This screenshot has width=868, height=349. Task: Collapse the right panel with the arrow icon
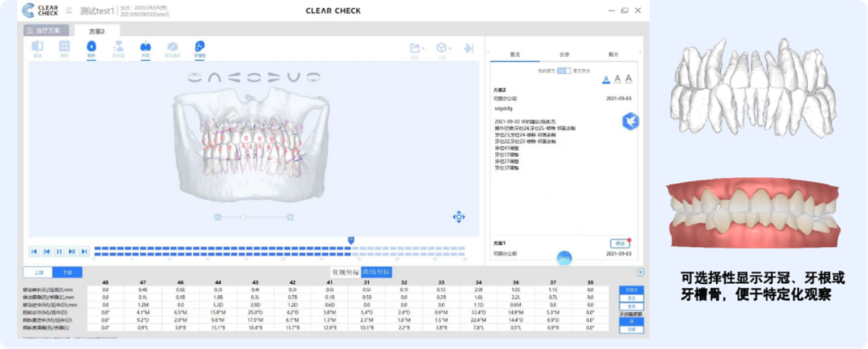(469, 49)
